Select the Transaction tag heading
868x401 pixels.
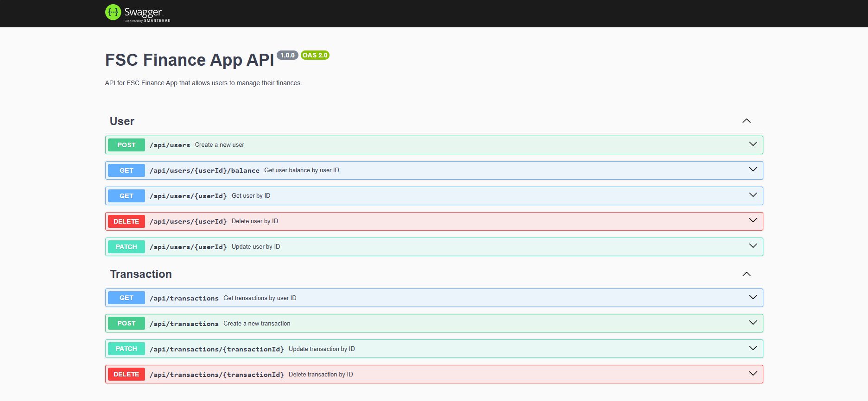[x=141, y=274]
